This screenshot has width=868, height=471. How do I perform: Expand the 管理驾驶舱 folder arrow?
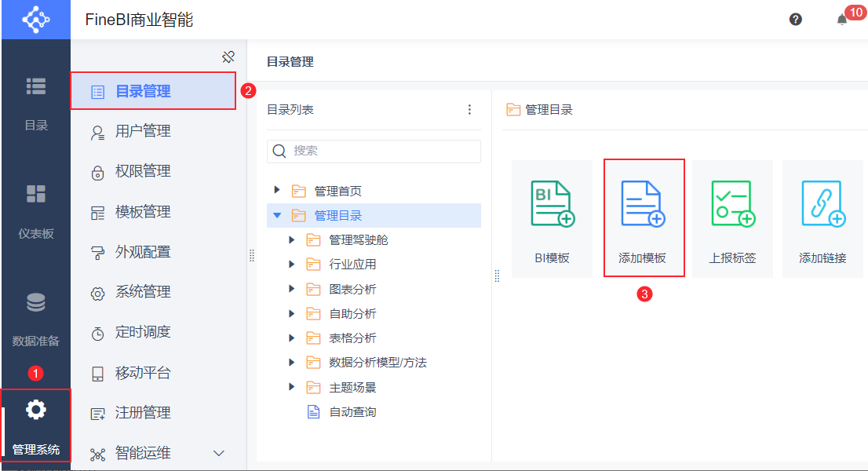(292, 239)
